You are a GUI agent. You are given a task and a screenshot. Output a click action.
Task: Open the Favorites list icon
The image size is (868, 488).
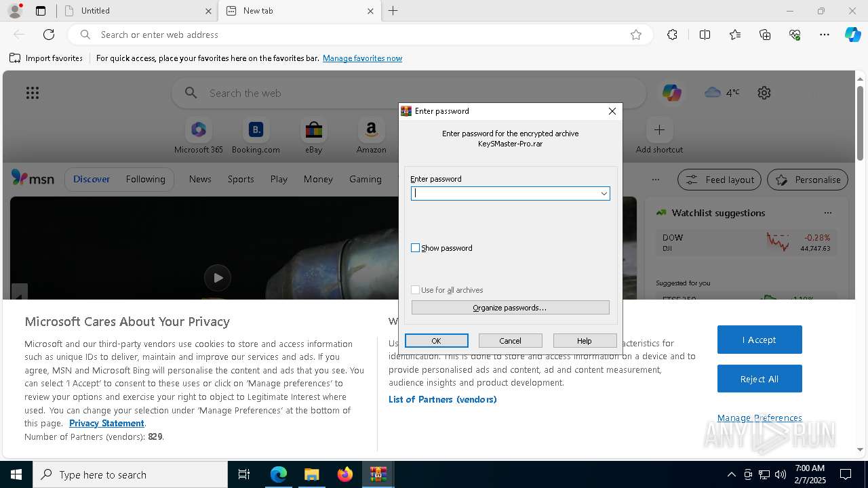click(735, 35)
